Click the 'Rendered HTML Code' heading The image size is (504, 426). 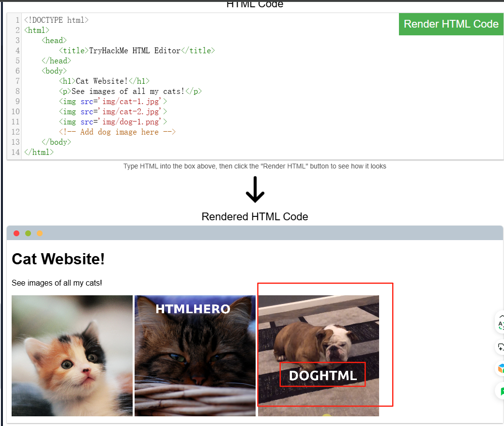(x=255, y=217)
